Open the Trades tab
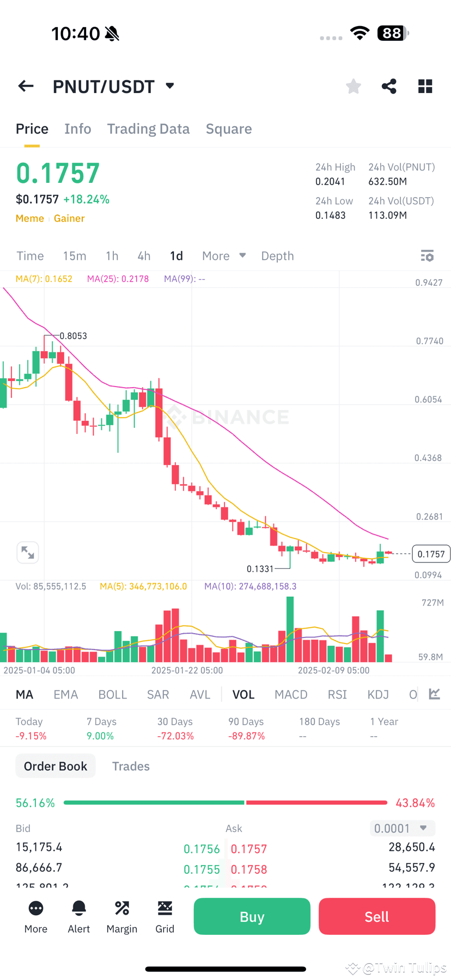The height and width of the screenshot is (980, 451). pos(131,765)
